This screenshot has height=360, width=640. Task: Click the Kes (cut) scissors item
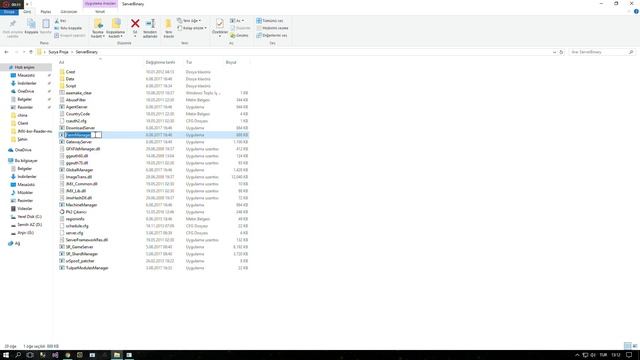[60, 20]
